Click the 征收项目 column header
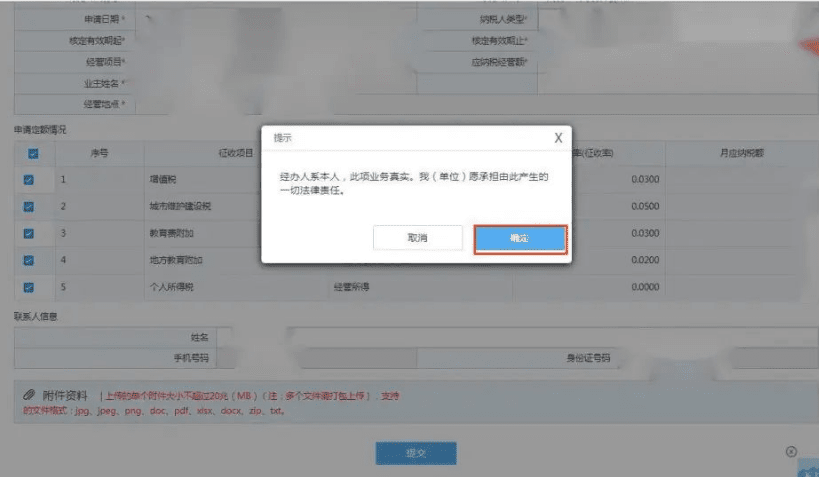 (x=236, y=153)
